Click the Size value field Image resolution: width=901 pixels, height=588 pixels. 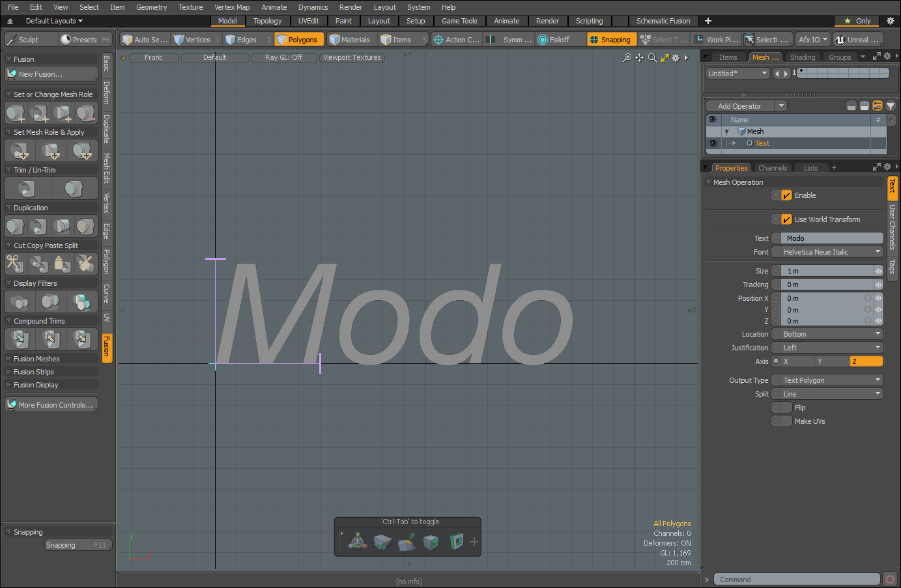(x=826, y=271)
